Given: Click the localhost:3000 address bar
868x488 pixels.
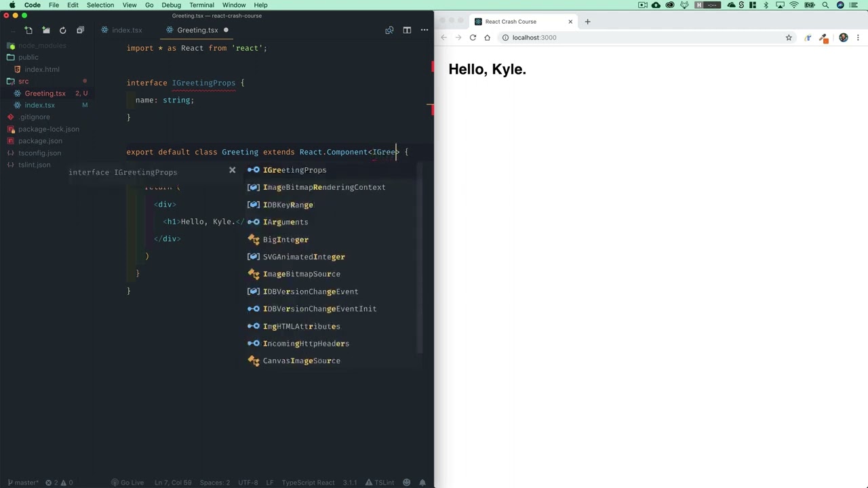Looking at the screenshot, I should coord(647,37).
